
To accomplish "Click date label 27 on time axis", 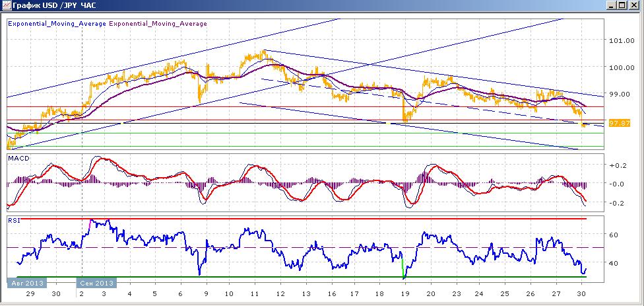I will pyautogui.click(x=556, y=295).
